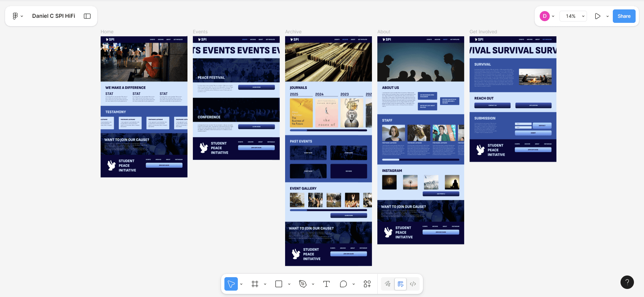This screenshot has height=297, width=644.
Task: Open the 14% zoom dropdown
Action: tap(573, 16)
